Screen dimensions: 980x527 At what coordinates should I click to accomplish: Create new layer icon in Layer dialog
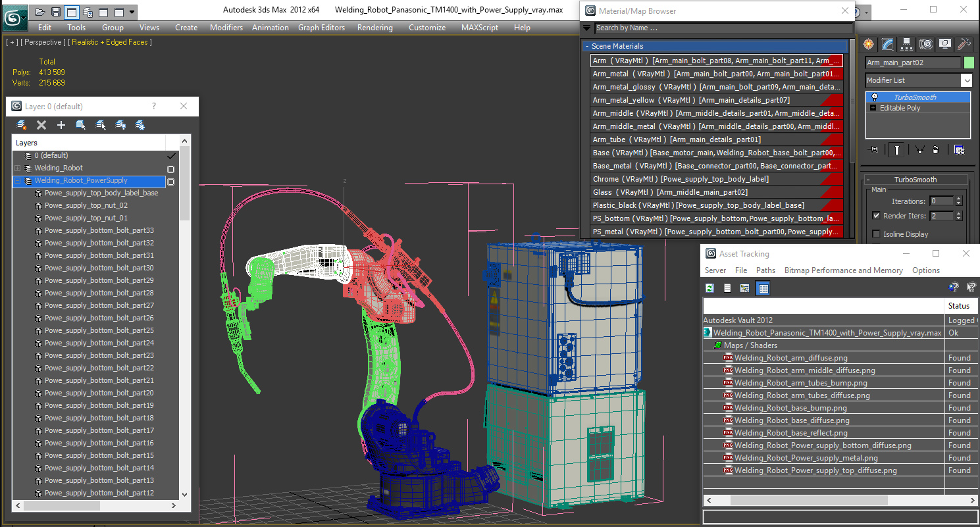pyautogui.click(x=22, y=124)
